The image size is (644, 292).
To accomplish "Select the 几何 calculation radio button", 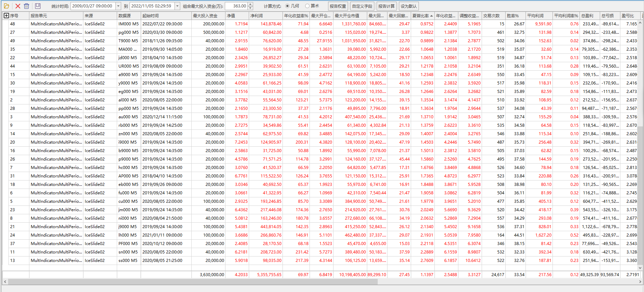I will [x=287, y=6].
